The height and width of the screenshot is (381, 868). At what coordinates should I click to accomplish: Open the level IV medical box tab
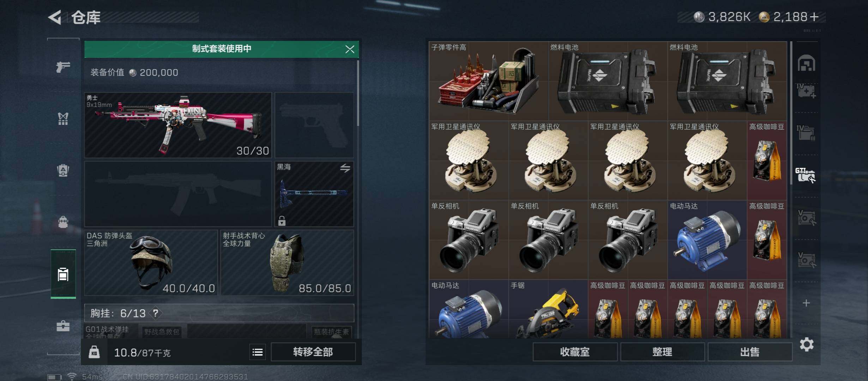(806, 91)
